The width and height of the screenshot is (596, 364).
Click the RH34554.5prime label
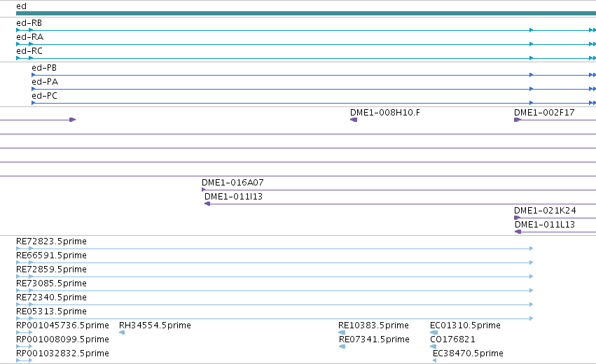coord(155,325)
